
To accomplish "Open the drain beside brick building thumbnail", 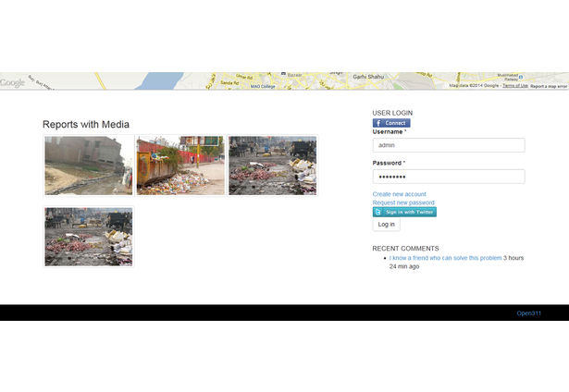I will [89, 165].
